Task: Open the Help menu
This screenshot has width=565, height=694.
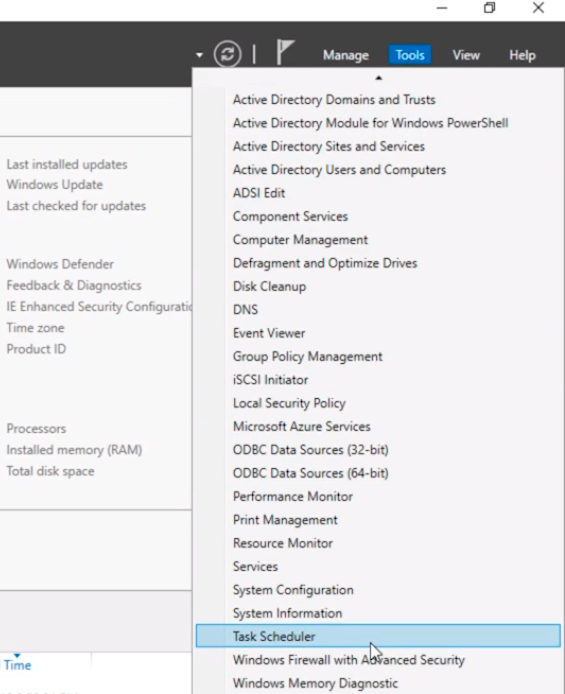Action: (522, 55)
